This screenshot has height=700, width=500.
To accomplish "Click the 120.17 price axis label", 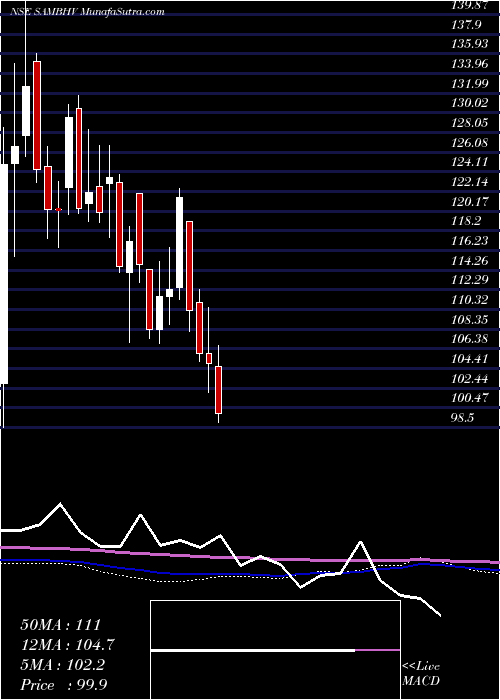I will (470, 201).
